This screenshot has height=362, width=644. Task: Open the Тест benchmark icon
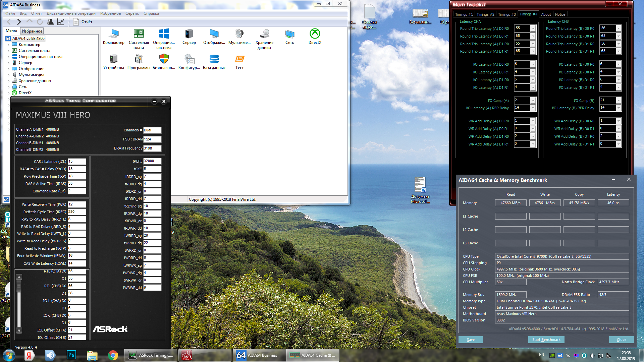[x=239, y=59]
